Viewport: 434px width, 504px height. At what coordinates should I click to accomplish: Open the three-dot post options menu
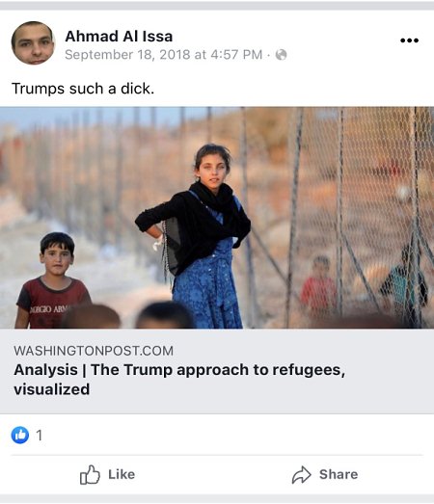click(409, 40)
